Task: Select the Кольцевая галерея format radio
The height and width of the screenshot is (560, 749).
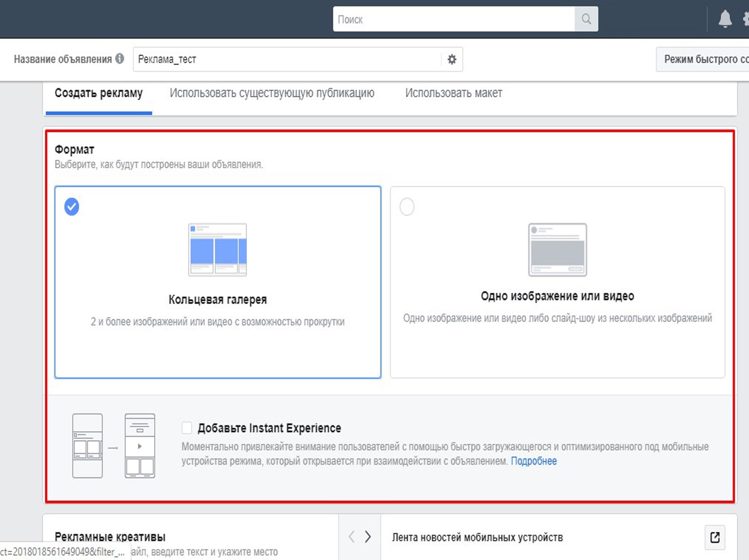Action: tap(72, 207)
